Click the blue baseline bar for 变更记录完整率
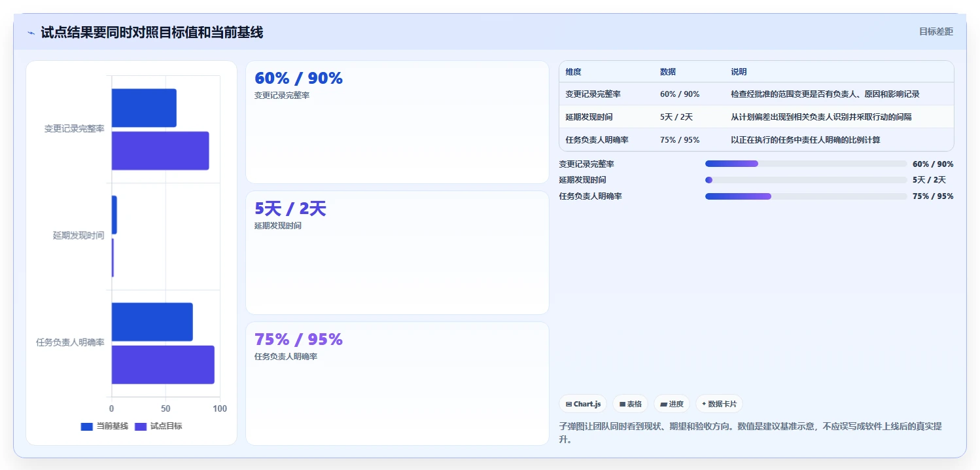Image resolution: width=980 pixels, height=470 pixels. click(144, 108)
